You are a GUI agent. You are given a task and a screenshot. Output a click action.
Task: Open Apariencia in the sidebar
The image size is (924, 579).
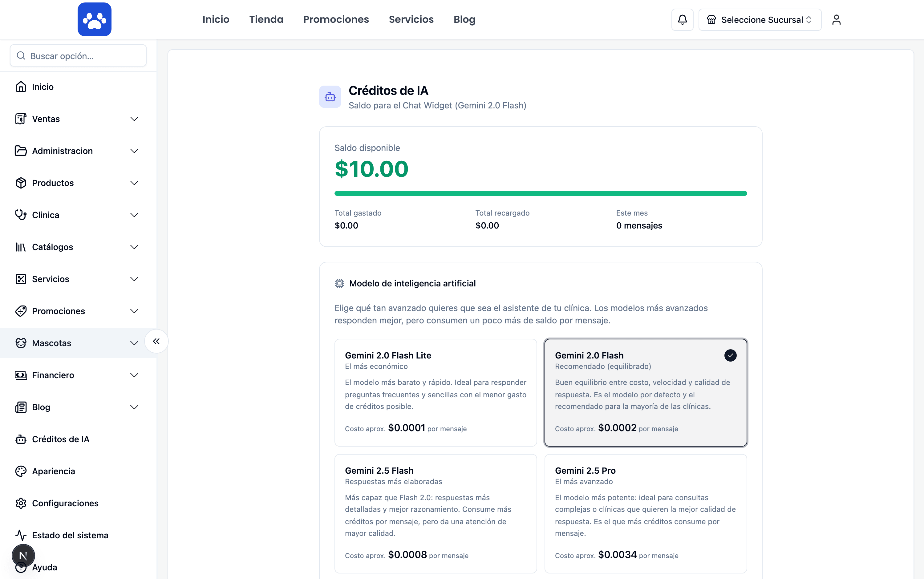pos(78,472)
